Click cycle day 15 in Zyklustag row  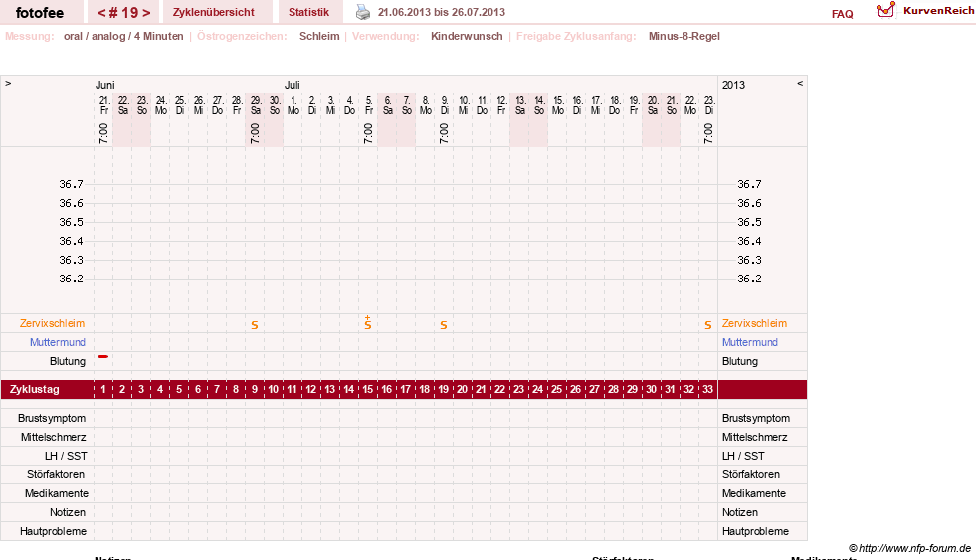click(368, 390)
